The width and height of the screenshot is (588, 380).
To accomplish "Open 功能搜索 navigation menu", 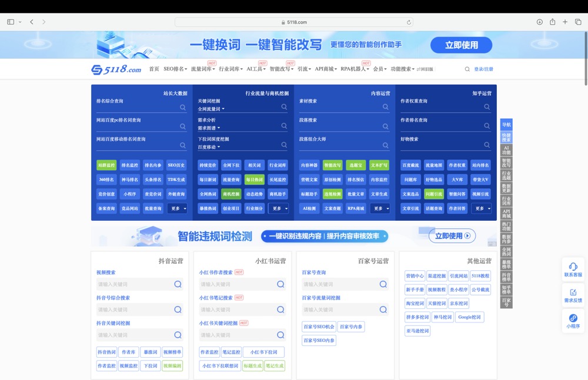I will 402,69.
